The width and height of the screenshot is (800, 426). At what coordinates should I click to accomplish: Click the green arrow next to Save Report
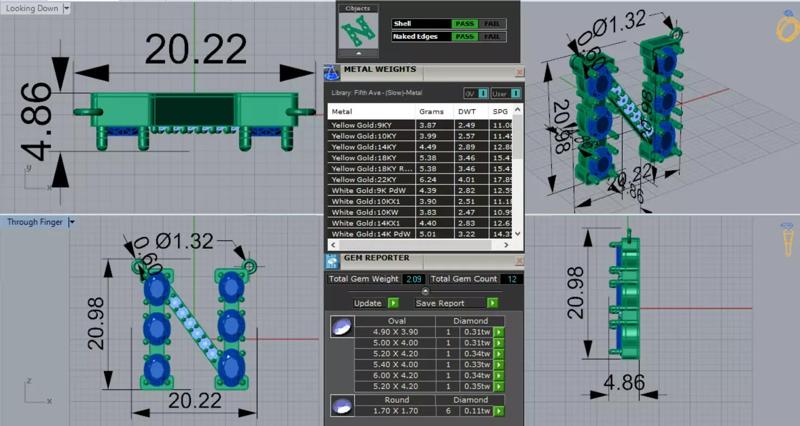(x=492, y=303)
